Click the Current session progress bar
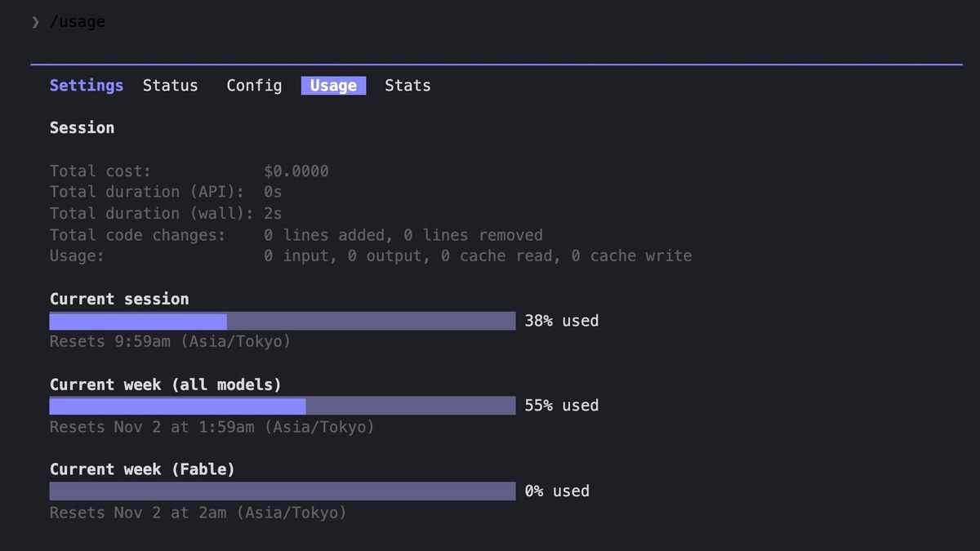This screenshot has height=551, width=980. click(283, 321)
